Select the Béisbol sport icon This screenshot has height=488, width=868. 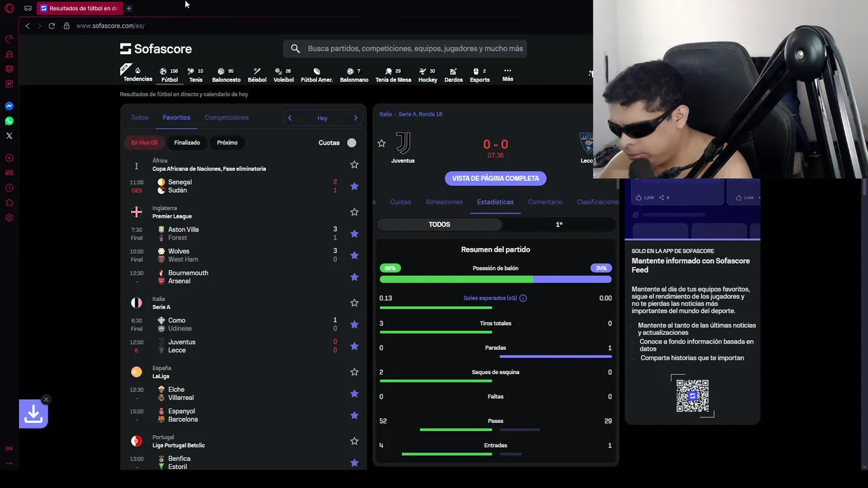click(x=257, y=75)
